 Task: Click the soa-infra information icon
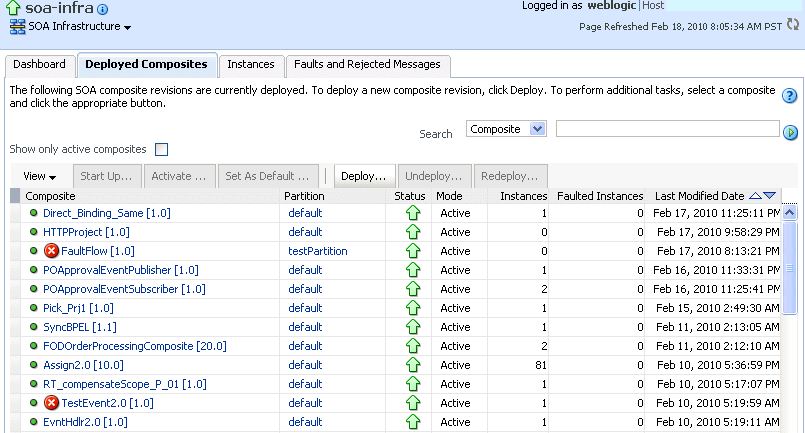coord(103,9)
